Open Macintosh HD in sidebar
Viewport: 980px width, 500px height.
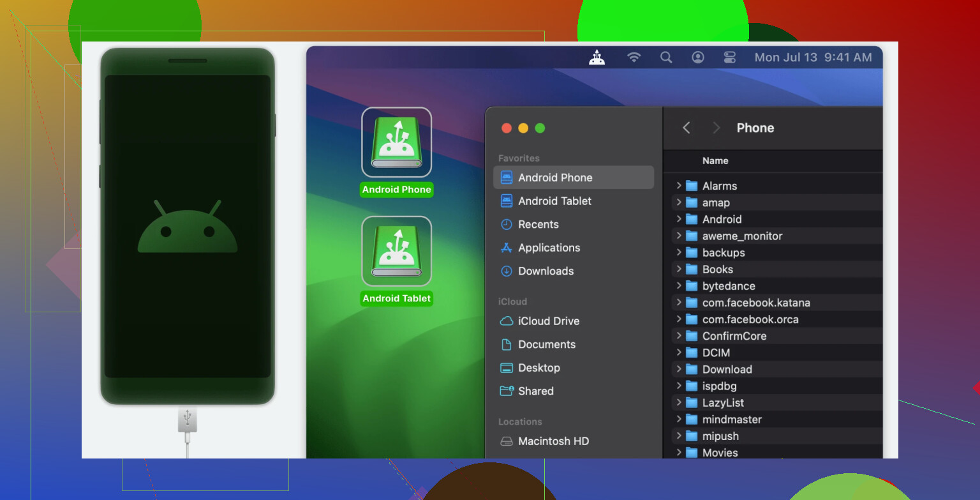click(x=574, y=441)
